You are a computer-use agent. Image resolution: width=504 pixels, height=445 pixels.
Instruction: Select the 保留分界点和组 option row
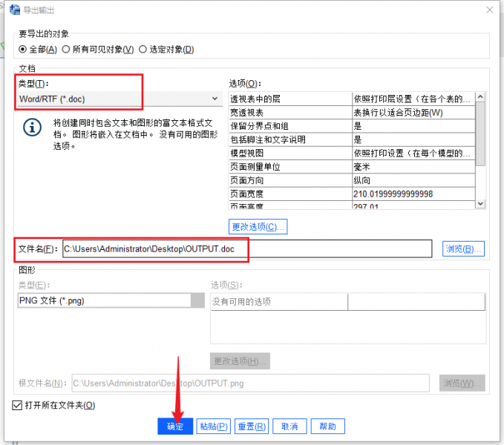pyautogui.click(x=352, y=126)
